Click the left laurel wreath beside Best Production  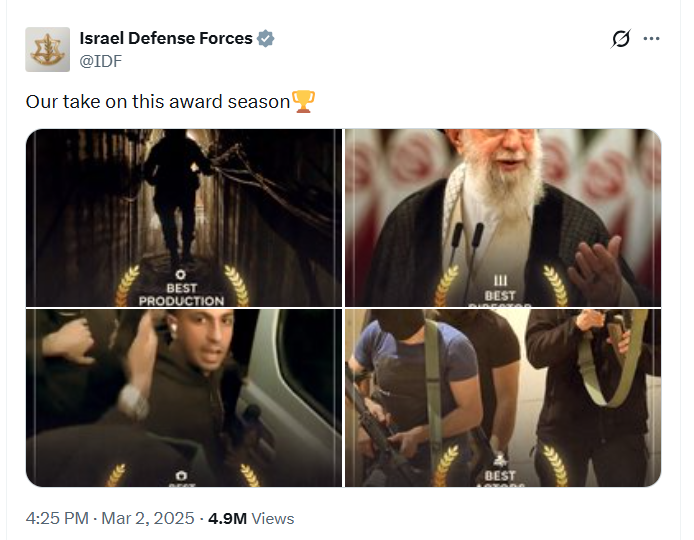click(127, 285)
